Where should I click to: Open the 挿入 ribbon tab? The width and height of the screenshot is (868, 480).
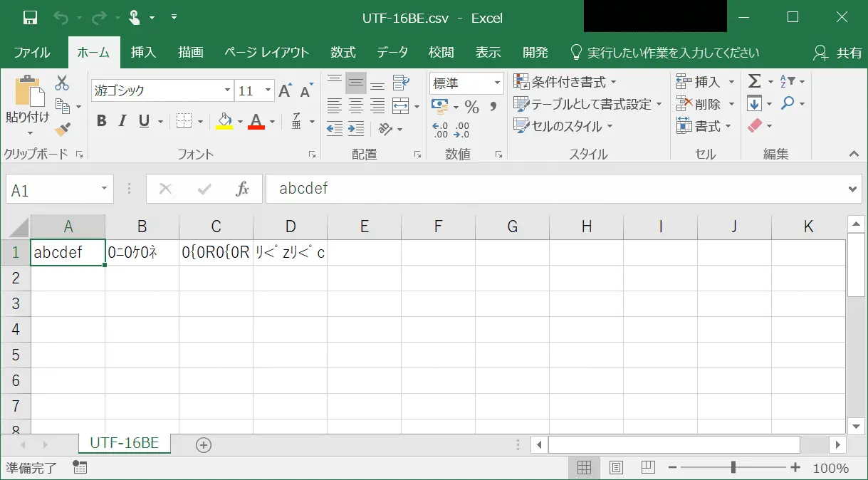(x=143, y=53)
